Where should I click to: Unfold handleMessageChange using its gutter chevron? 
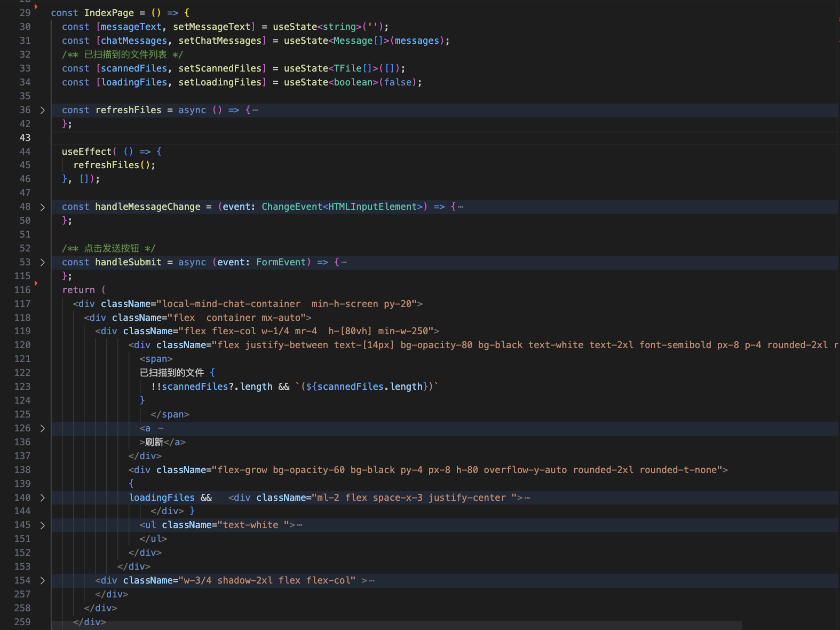(42, 207)
